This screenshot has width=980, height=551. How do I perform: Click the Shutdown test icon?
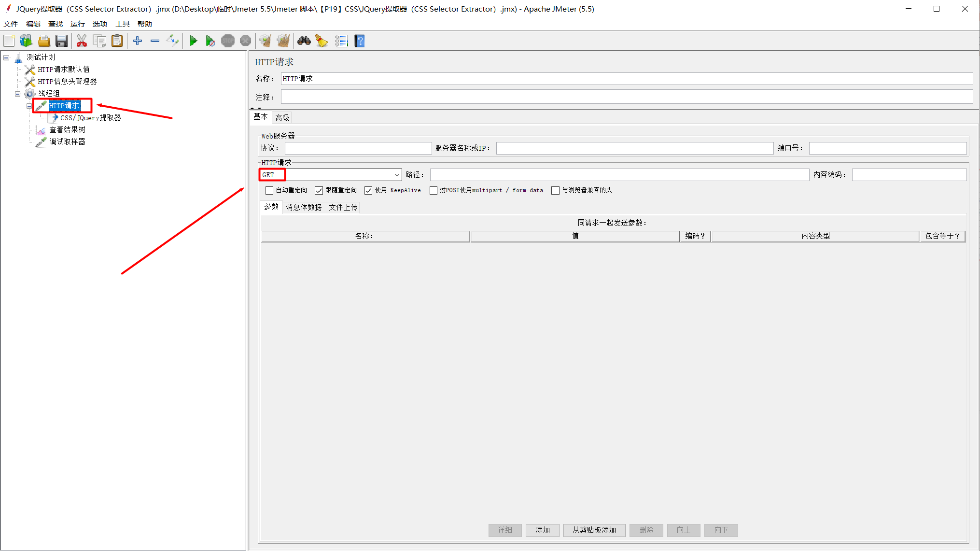pyautogui.click(x=245, y=41)
